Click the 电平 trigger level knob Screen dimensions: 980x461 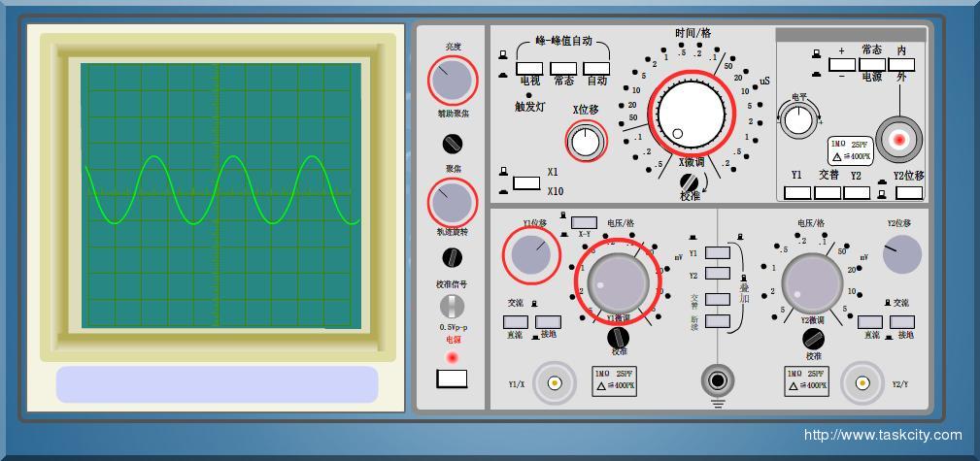[x=798, y=121]
